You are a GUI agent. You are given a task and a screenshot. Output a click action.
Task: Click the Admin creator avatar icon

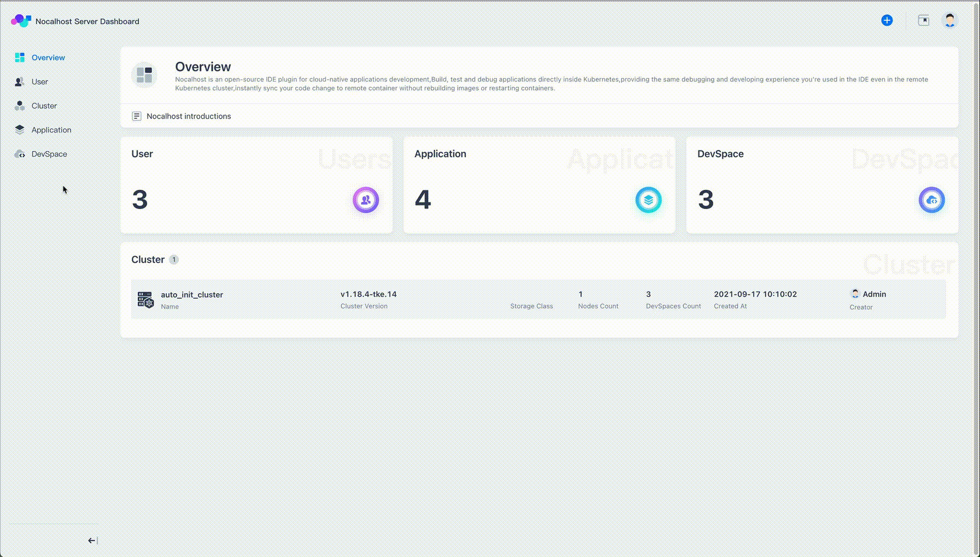tap(855, 294)
